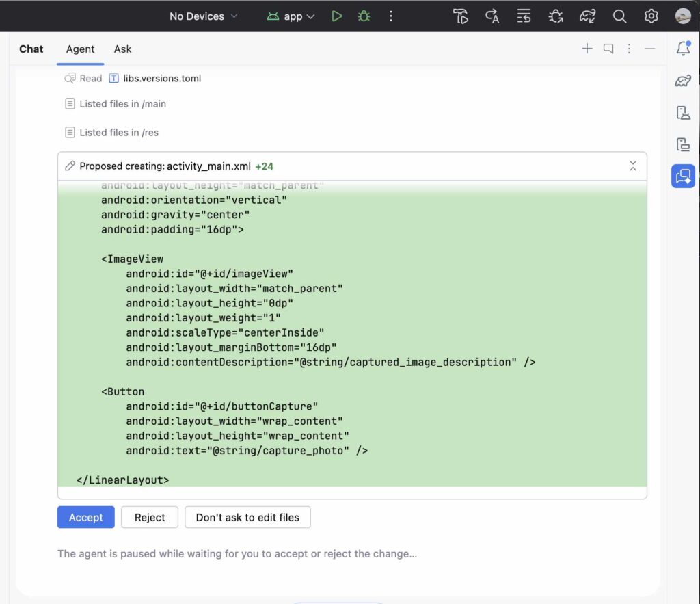The width and height of the screenshot is (700, 604).
Task: Open the Notifications bell panel
Action: [x=683, y=49]
